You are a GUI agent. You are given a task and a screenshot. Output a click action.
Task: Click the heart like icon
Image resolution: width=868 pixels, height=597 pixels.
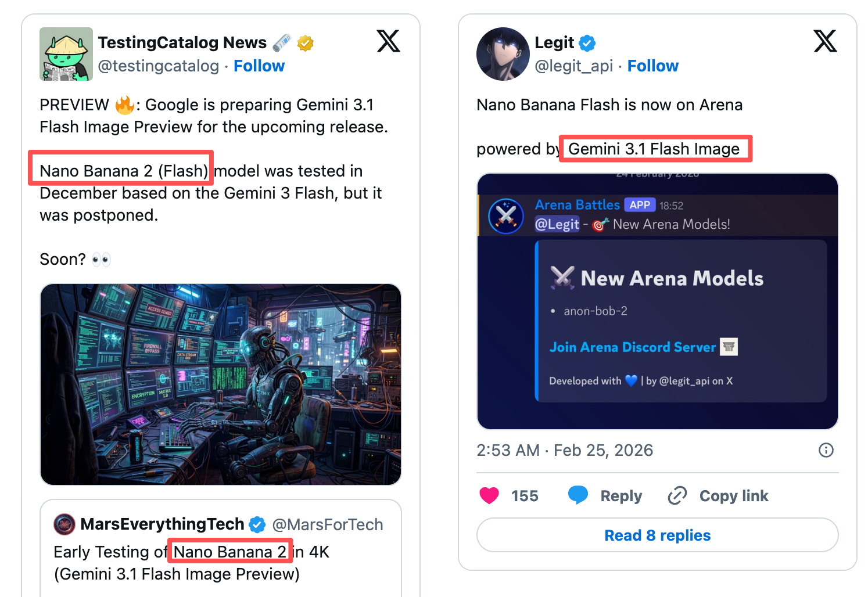click(489, 495)
